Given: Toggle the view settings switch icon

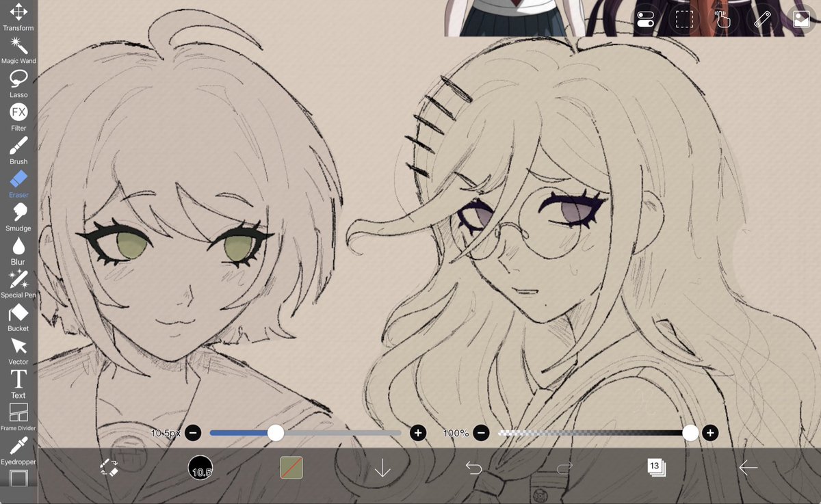Looking at the screenshot, I should pyautogui.click(x=645, y=19).
